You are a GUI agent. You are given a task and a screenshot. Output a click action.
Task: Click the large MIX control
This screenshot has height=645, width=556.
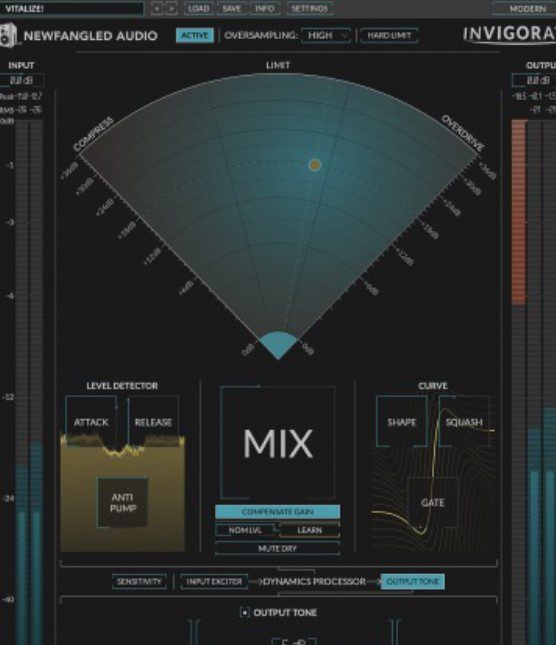(278, 443)
